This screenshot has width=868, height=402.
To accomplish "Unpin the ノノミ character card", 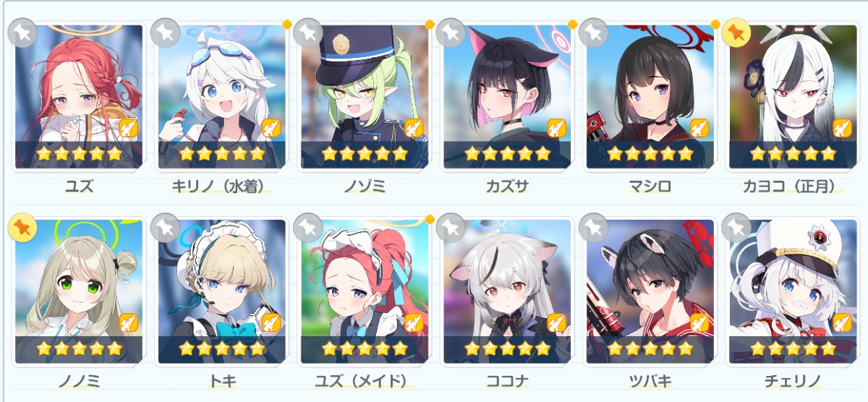I will [22, 227].
